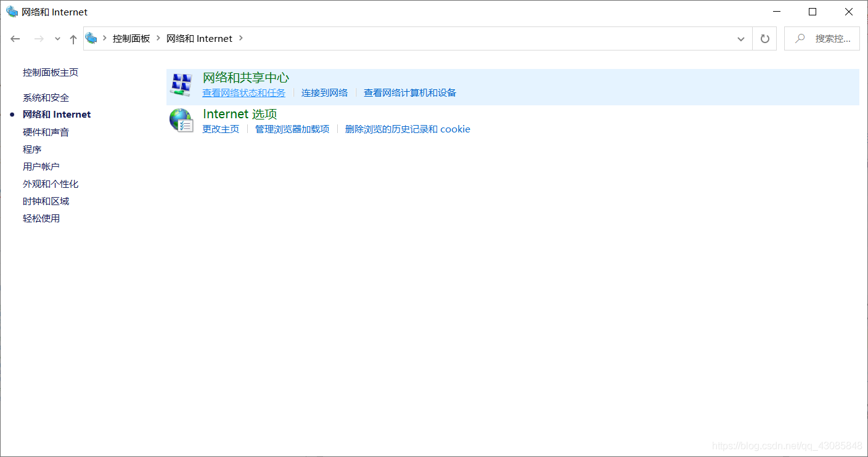This screenshot has height=457, width=868.
Task: Click the up-one-level arrow button
Action: [x=73, y=39]
